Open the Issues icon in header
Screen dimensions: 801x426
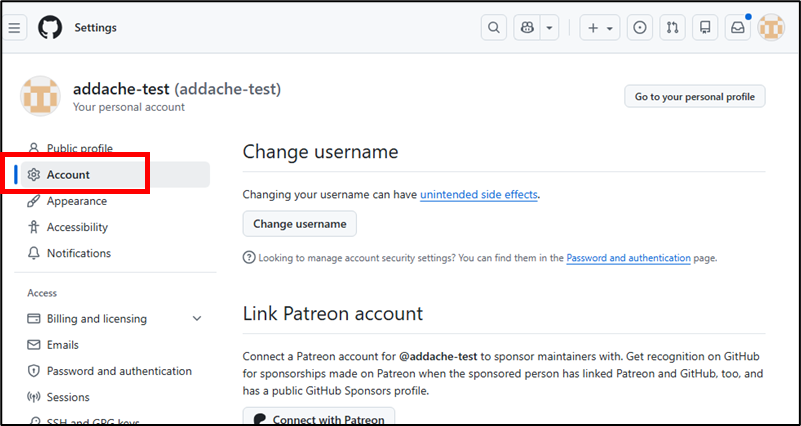(640, 28)
